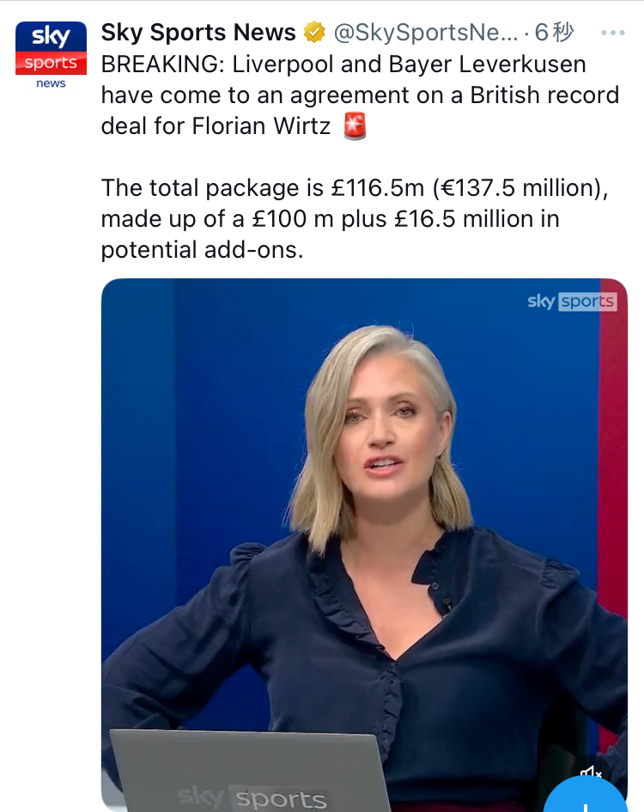
Task: Open the tweet via the 6秒 timestamp
Action: click(554, 33)
